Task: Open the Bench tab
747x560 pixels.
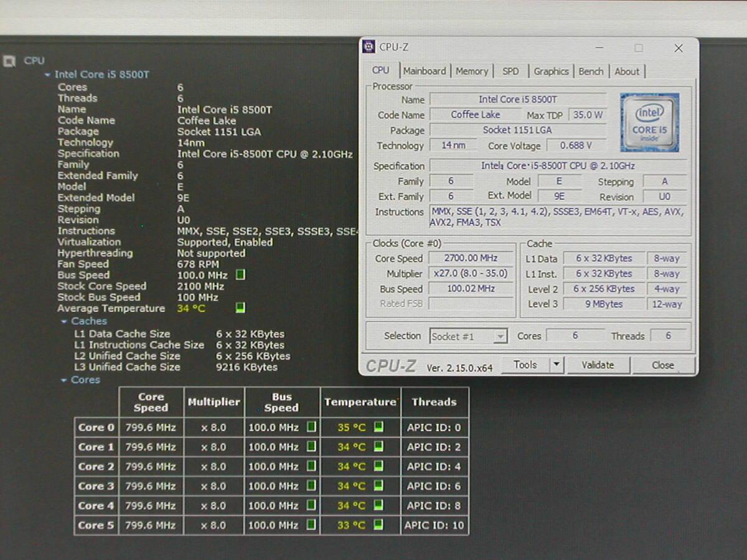Action: point(590,71)
